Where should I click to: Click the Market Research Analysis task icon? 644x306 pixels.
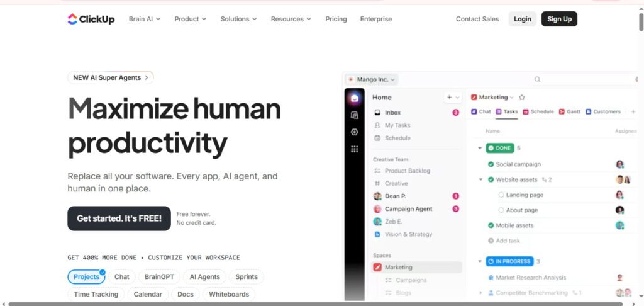click(491, 278)
